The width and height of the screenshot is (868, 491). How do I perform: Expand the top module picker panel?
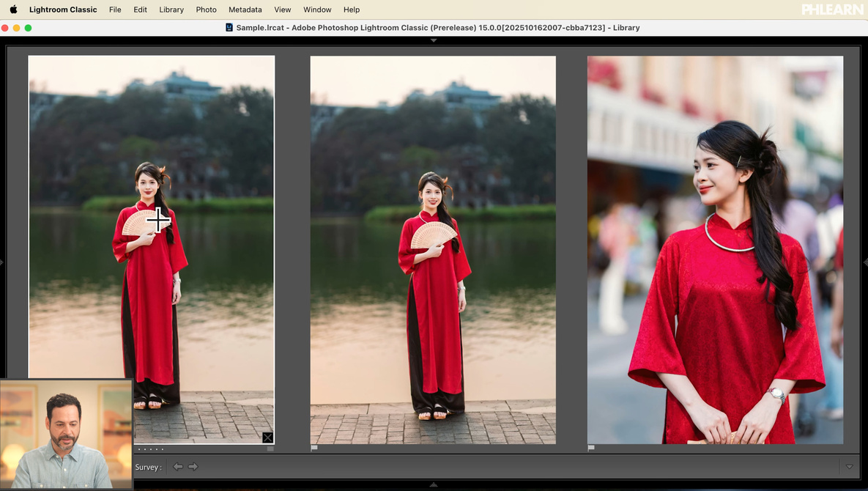(434, 40)
